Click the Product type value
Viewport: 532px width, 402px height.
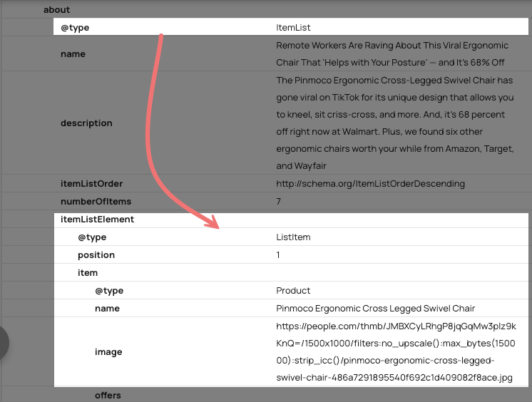(293, 290)
